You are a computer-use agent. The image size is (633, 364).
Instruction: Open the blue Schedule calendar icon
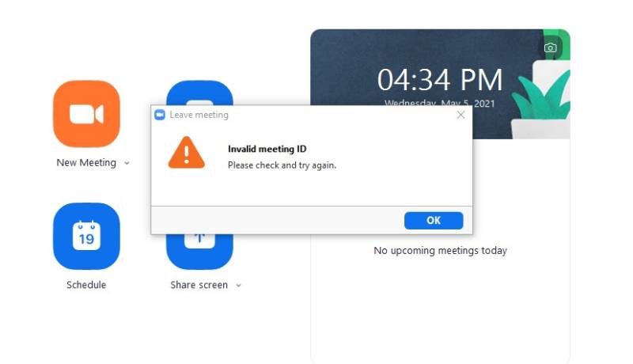pyautogui.click(x=86, y=236)
